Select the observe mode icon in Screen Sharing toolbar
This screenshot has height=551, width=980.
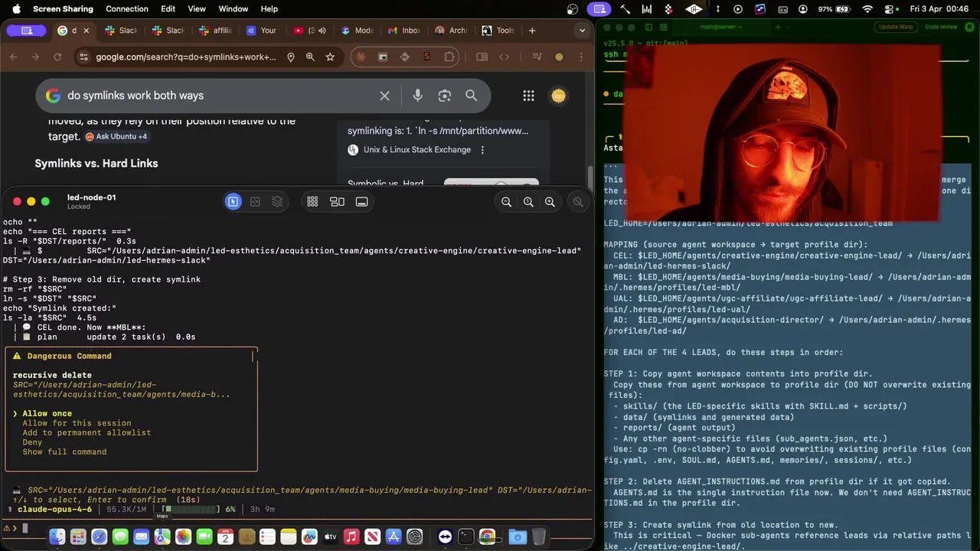click(255, 201)
